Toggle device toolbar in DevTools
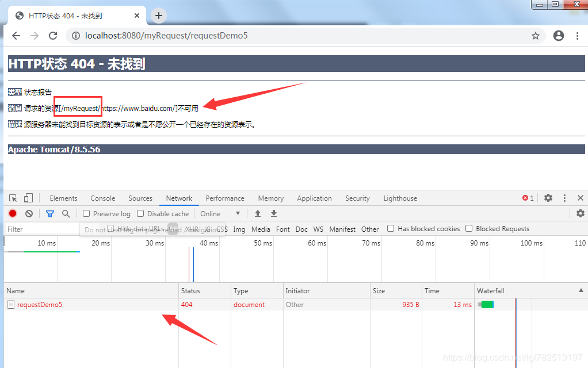This screenshot has height=368, width=588. tap(28, 198)
